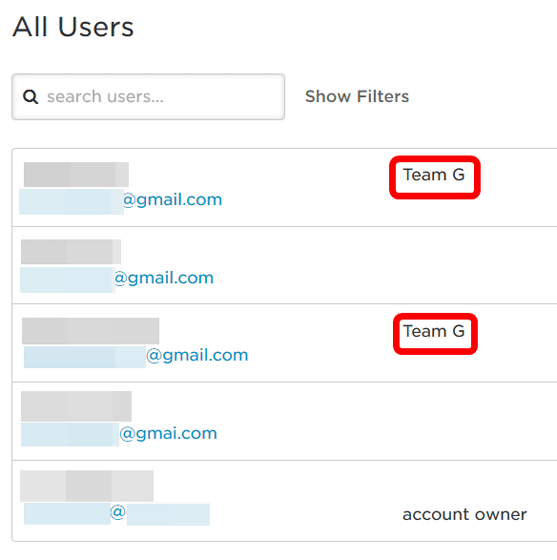557x560 pixels.
Task: Select the fourth user's blurred name
Action: point(76,406)
